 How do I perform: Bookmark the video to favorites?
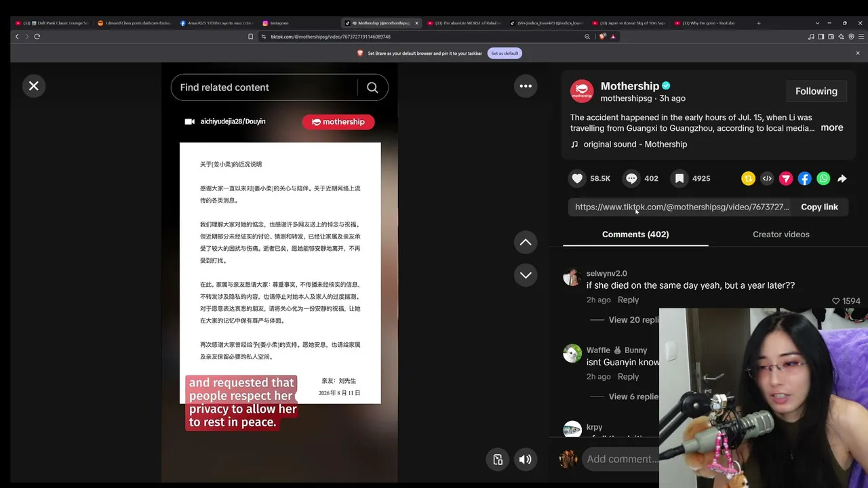(x=679, y=178)
